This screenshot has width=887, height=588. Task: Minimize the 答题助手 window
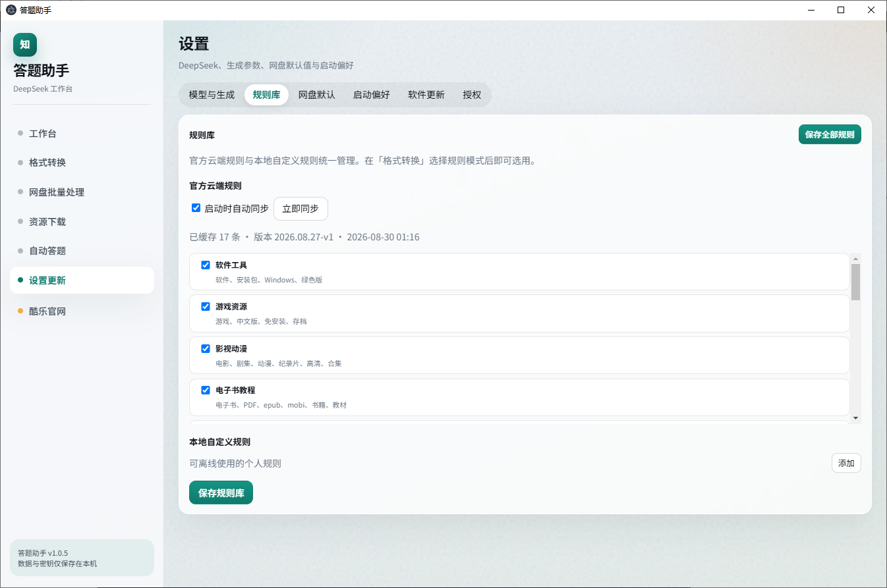[811, 10]
